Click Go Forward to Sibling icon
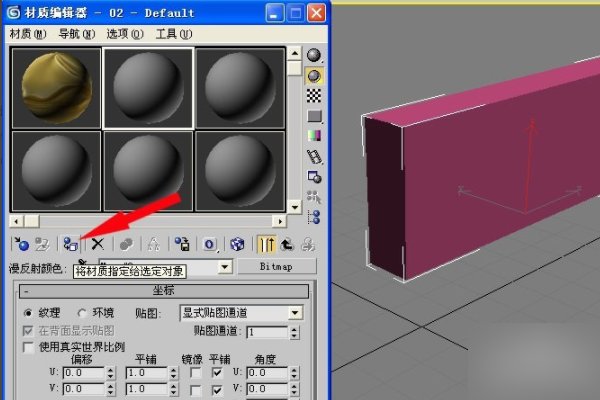Screen dimensions: 600x400 click(x=308, y=244)
